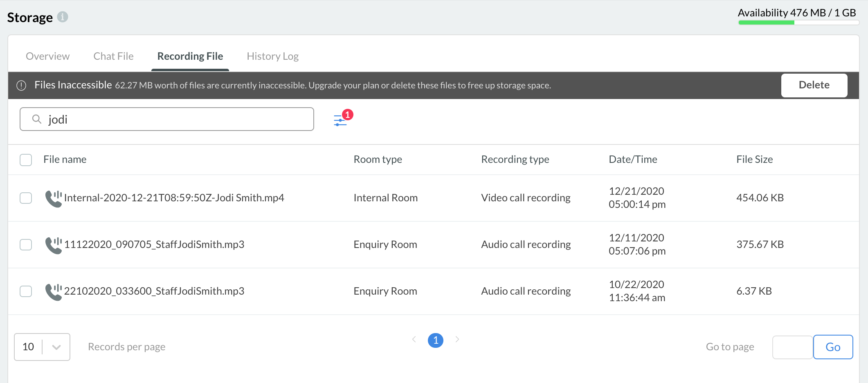
Task: Click the Availability 476 MB / 1 GB label
Action: point(797,13)
